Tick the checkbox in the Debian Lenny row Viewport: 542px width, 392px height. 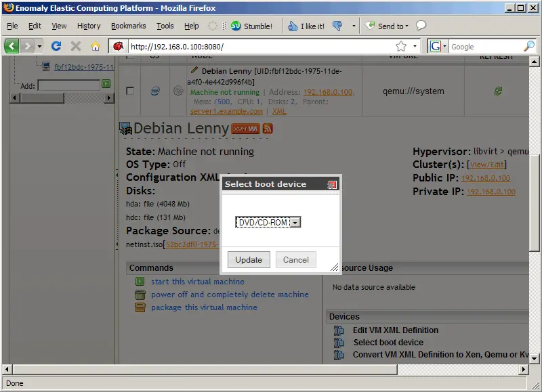coord(130,91)
